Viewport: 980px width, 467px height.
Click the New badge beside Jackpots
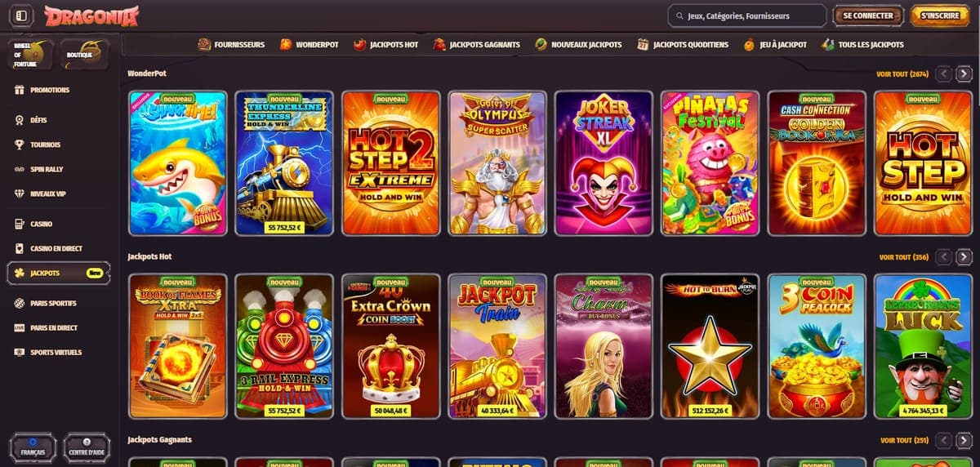[x=94, y=273]
